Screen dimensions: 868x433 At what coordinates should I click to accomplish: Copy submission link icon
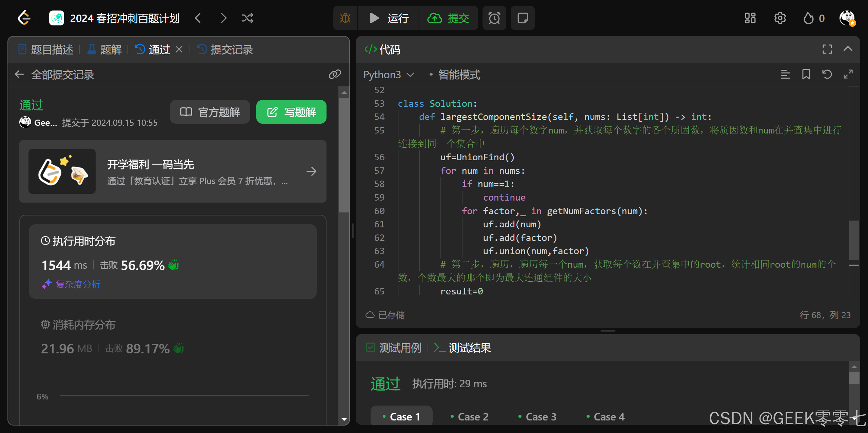tap(335, 74)
